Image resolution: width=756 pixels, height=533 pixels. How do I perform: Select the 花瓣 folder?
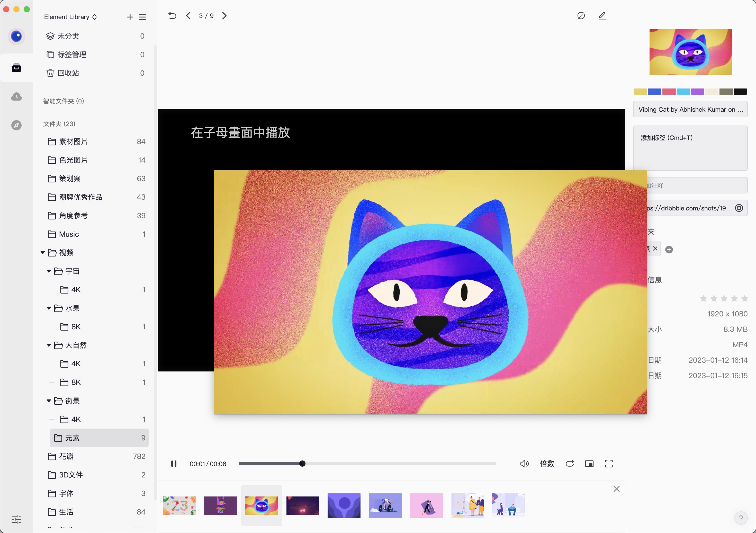[96, 456]
